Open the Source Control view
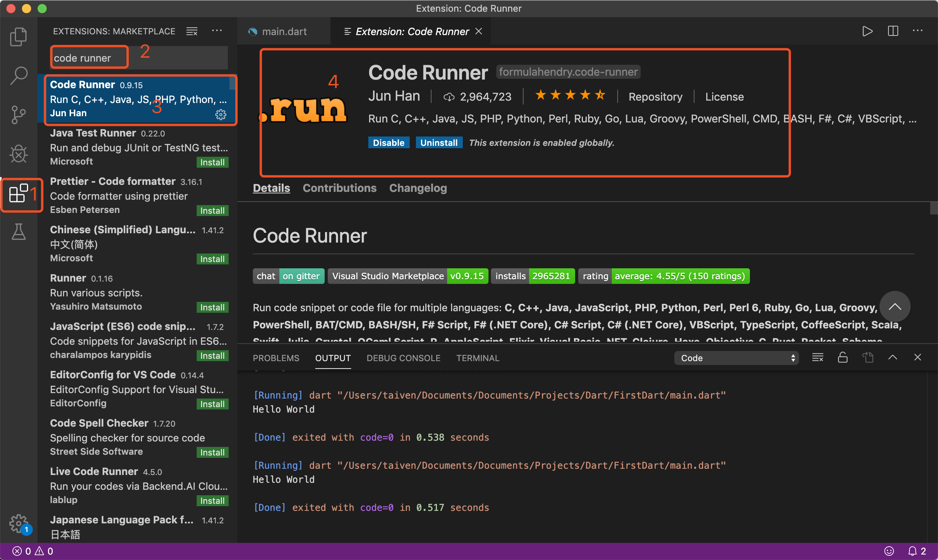 [18, 115]
